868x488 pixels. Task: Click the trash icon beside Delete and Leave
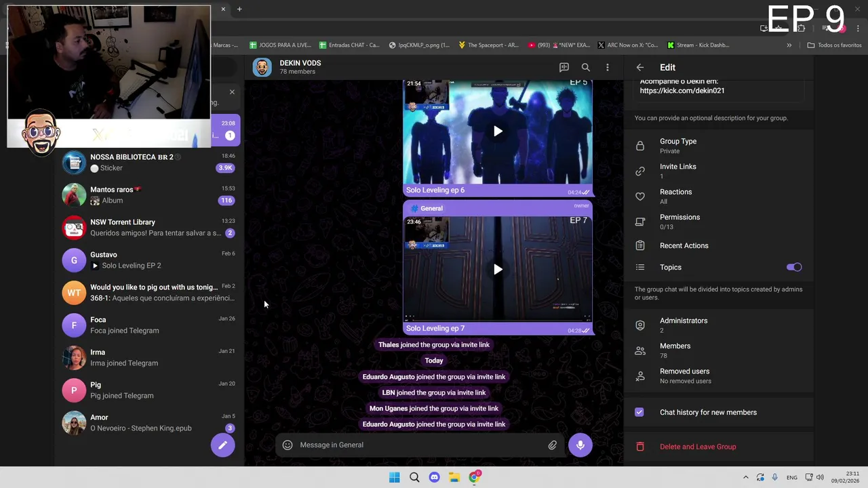[639, 447]
